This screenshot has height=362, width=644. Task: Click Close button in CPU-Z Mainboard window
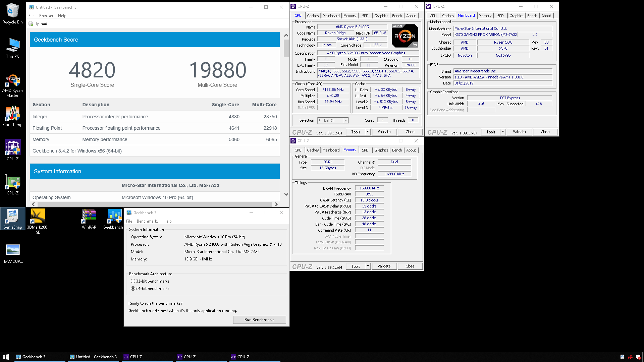coord(545,132)
